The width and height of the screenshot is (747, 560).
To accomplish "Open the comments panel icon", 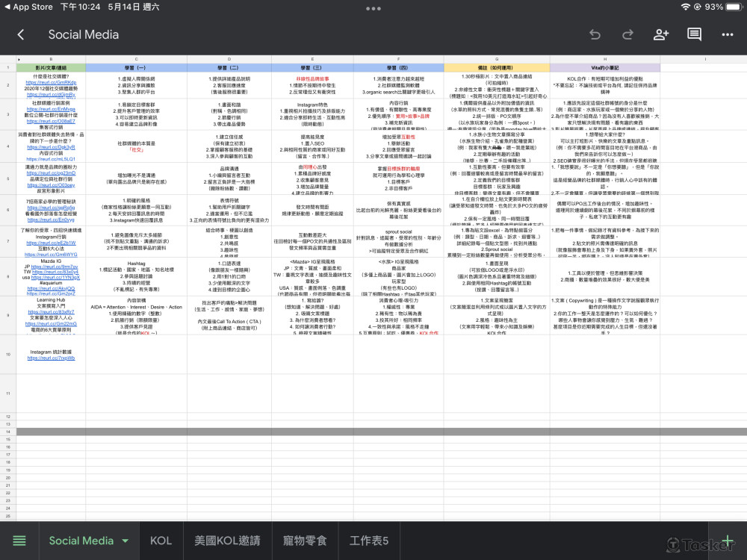I will (x=694, y=34).
